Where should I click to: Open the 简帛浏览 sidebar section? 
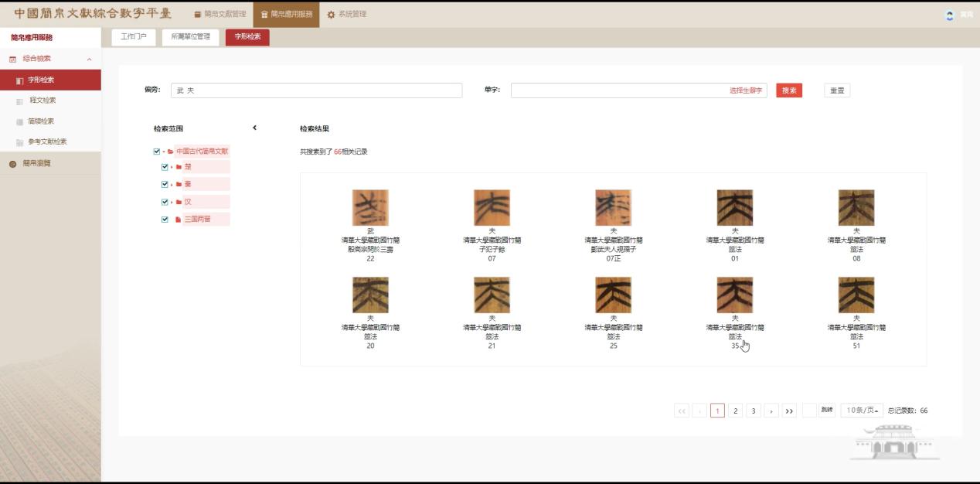[x=36, y=164]
